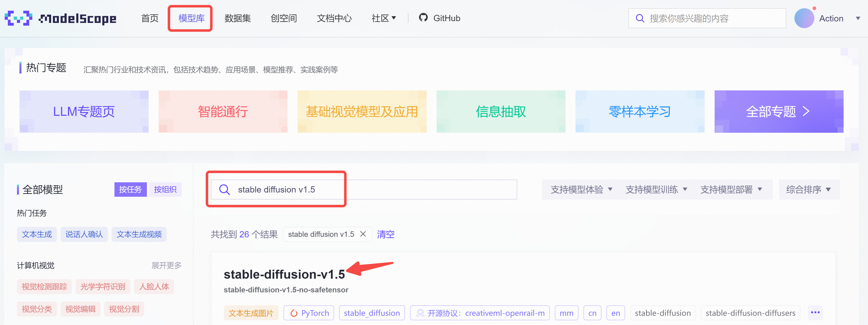Click the model search magnifier icon

pyautogui.click(x=224, y=190)
